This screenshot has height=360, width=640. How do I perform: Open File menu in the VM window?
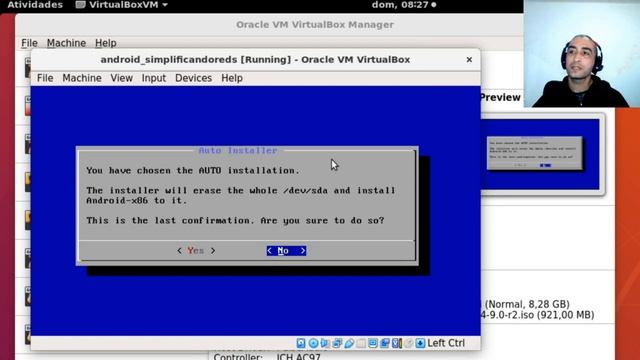point(45,78)
